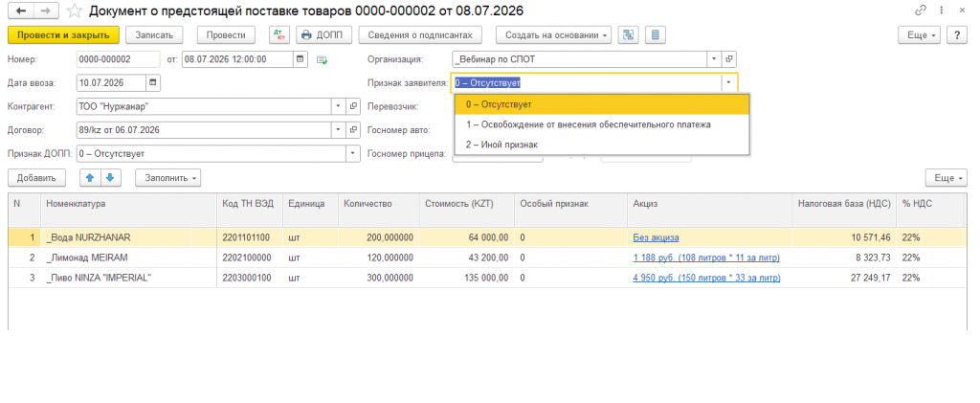
Task: Click the code cell 2202100000
Action: point(250,257)
